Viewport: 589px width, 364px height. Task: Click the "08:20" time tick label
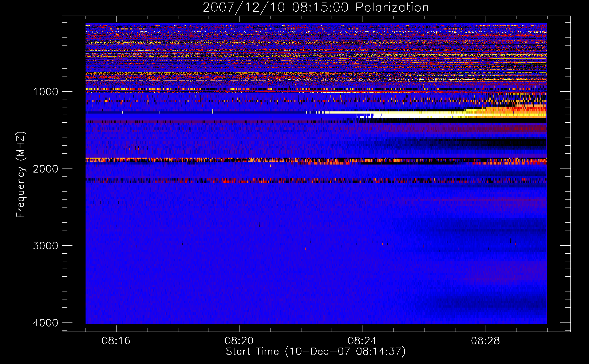(x=239, y=341)
